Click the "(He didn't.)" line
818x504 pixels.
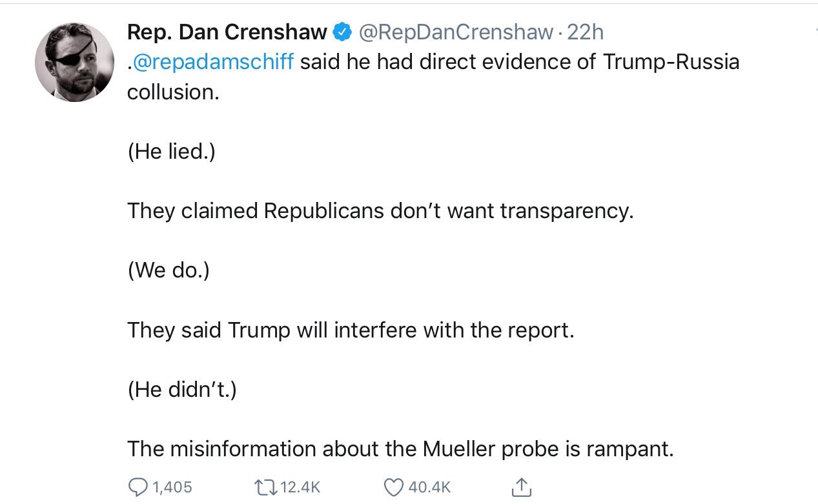click(x=182, y=389)
